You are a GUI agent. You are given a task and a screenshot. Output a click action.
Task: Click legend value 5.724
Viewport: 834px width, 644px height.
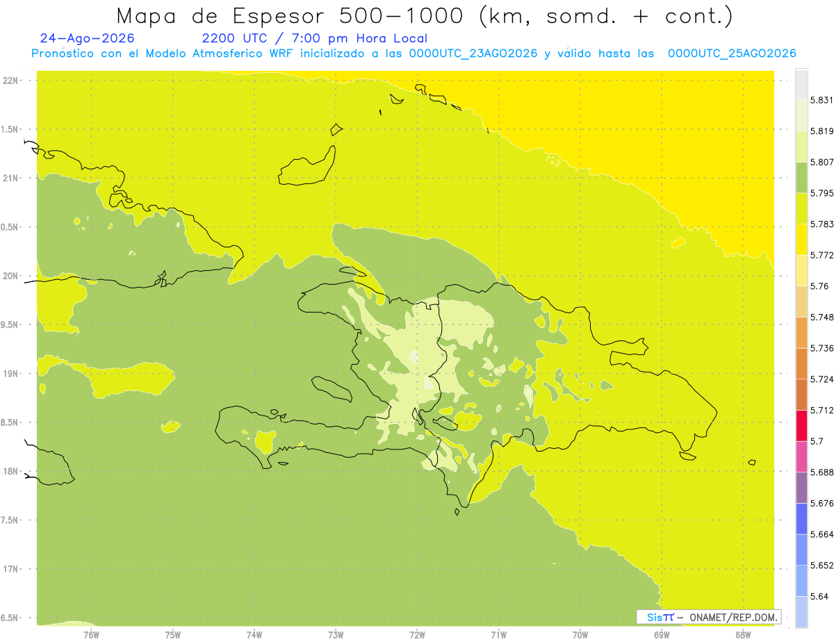[822, 379]
